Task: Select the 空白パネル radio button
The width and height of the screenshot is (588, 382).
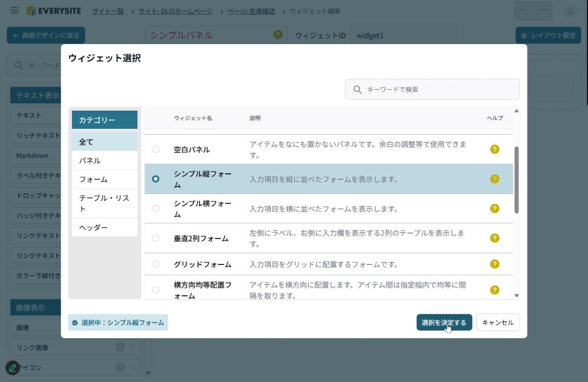Action: click(156, 149)
